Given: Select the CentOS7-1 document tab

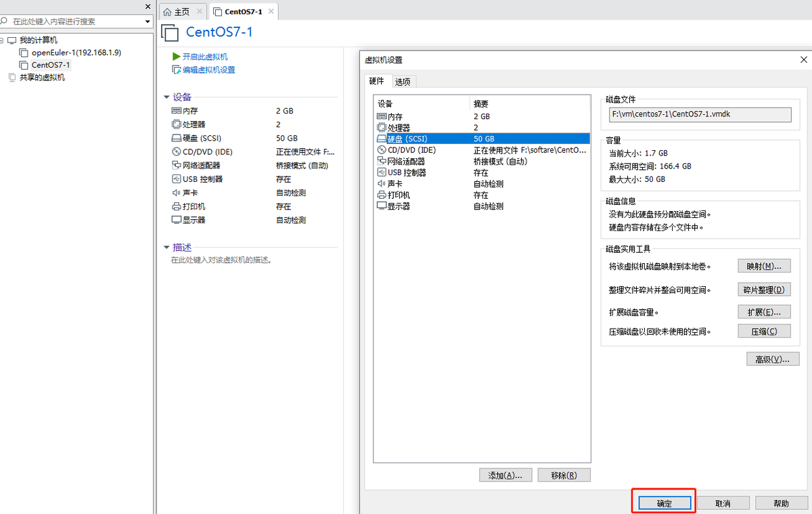Looking at the screenshot, I should coord(244,11).
